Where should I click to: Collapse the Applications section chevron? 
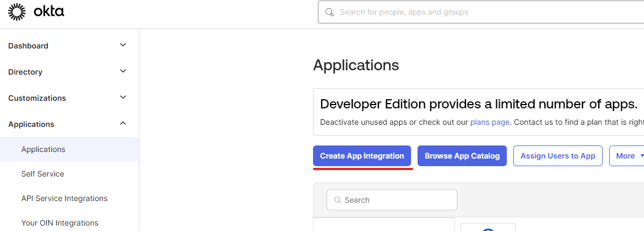(x=123, y=124)
